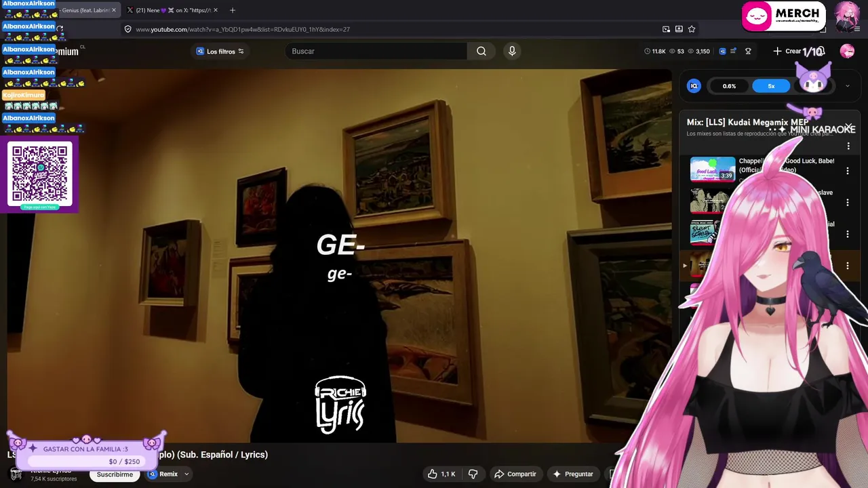868x488 pixels.
Task: Dislike the video with thumbs down
Action: pos(473,474)
